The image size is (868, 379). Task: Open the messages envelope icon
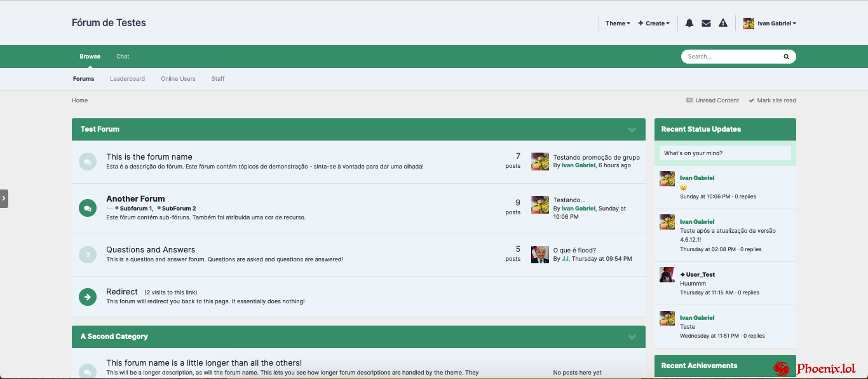(x=706, y=23)
